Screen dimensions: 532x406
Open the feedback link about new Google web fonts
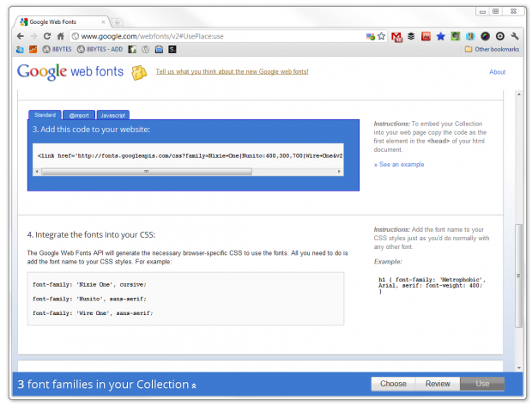click(x=232, y=71)
